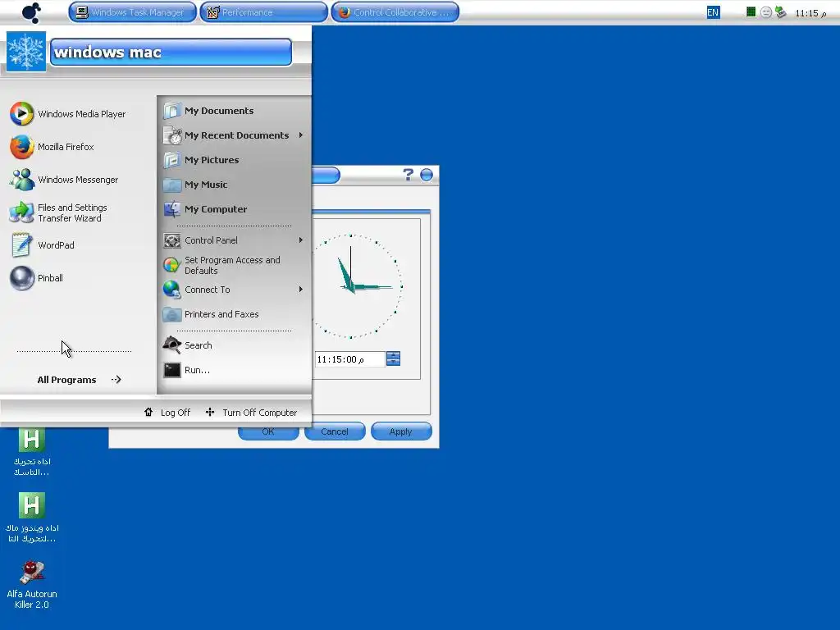Click the time input field 11:15:00
Image resolution: width=840 pixels, height=630 pixels.
[x=349, y=359]
